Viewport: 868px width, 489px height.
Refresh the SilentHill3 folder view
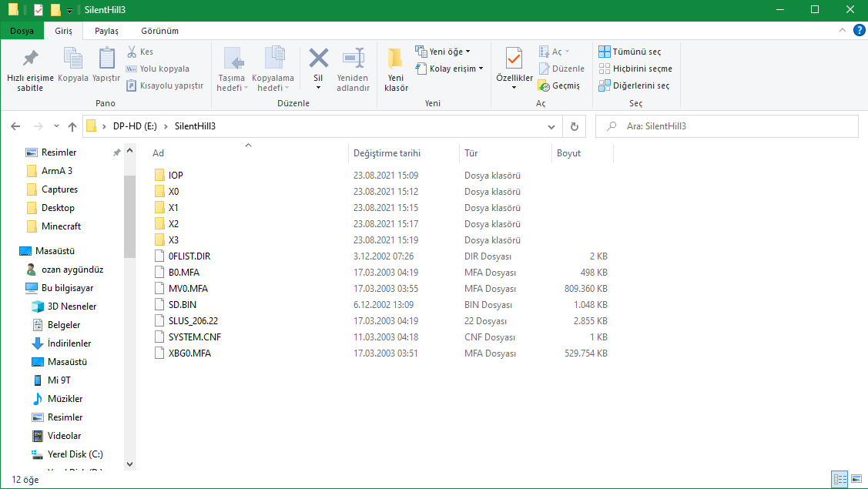pyautogui.click(x=574, y=127)
